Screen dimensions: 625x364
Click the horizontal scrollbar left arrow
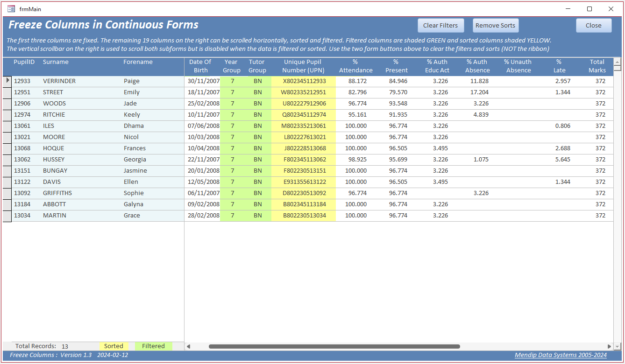189,346
